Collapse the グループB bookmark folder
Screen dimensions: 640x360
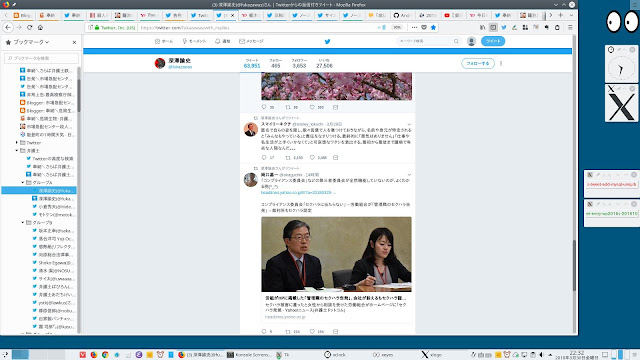click(23, 222)
